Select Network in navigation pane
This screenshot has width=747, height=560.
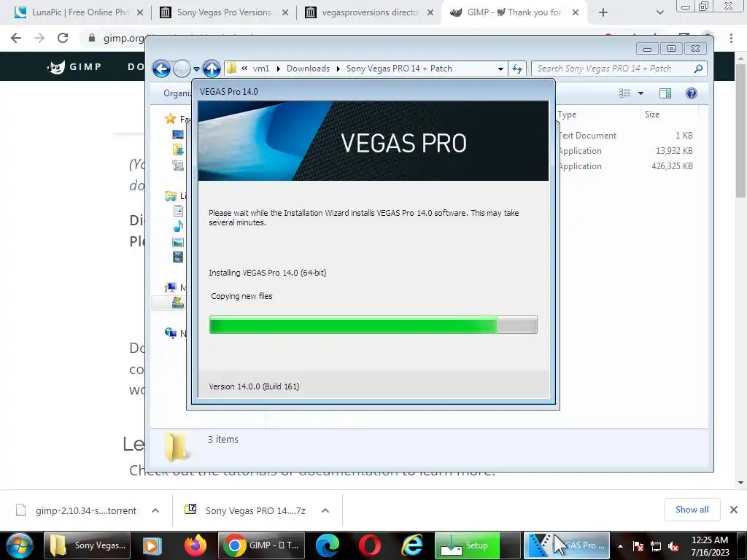[175, 332]
